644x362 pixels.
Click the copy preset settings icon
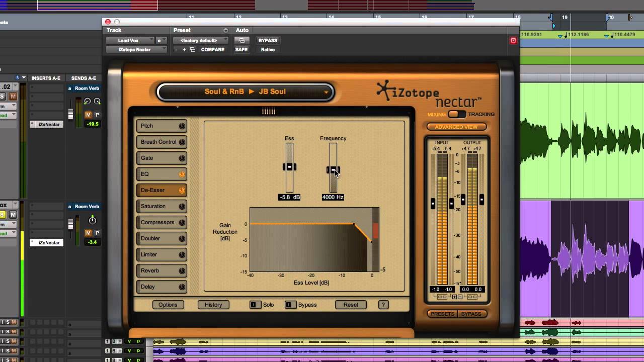tap(192, 50)
